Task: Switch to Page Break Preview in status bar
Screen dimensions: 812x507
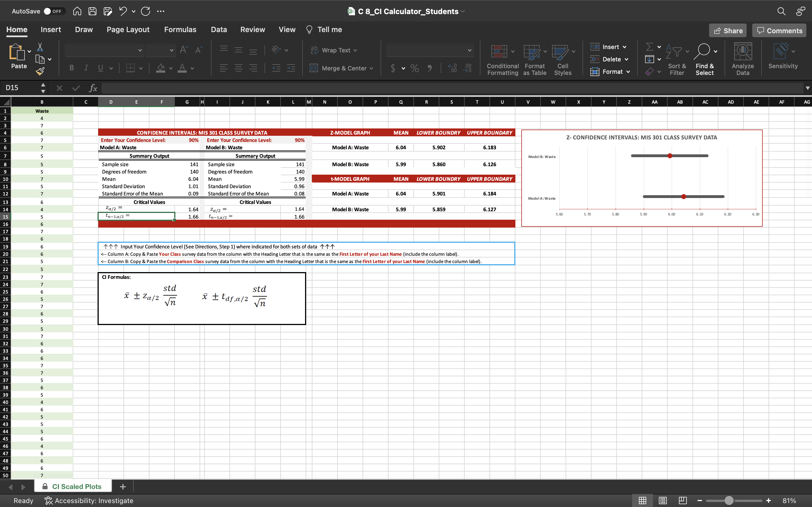Action: coord(683,500)
